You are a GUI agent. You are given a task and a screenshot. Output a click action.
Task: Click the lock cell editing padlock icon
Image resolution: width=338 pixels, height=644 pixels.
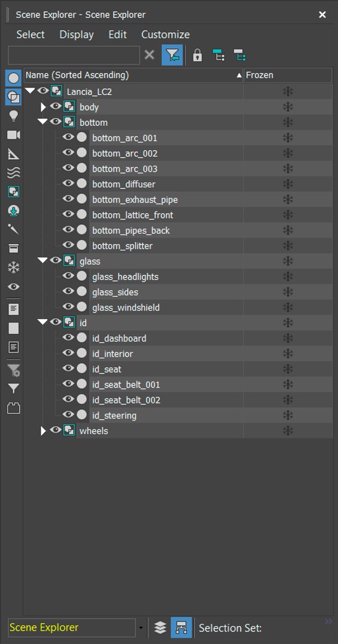pyautogui.click(x=198, y=55)
